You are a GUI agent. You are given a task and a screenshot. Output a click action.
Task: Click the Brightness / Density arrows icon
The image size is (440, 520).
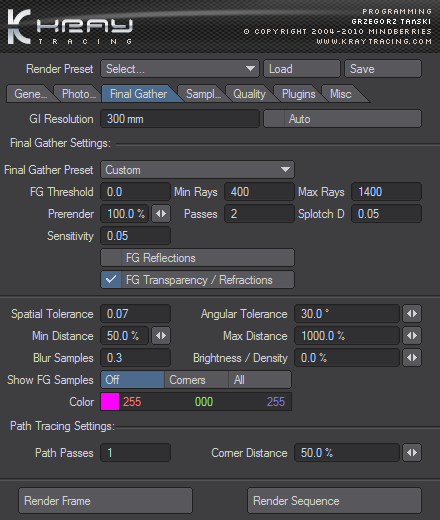pos(412,358)
